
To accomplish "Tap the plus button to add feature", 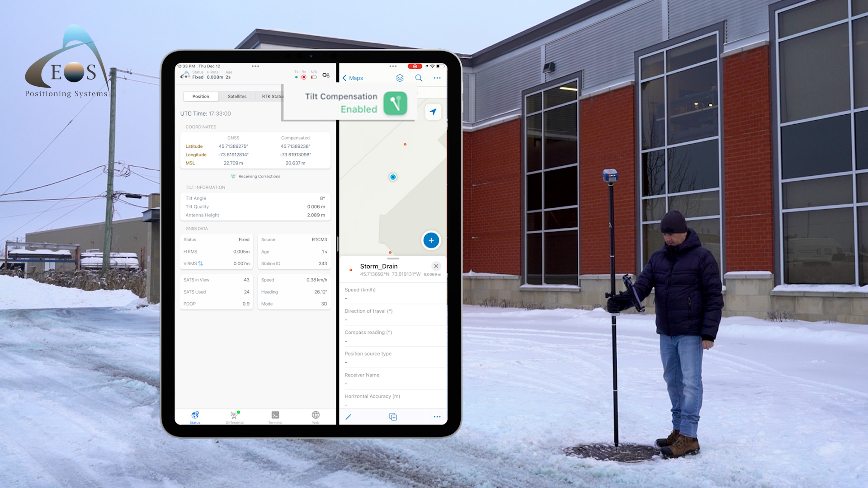I will [x=431, y=240].
